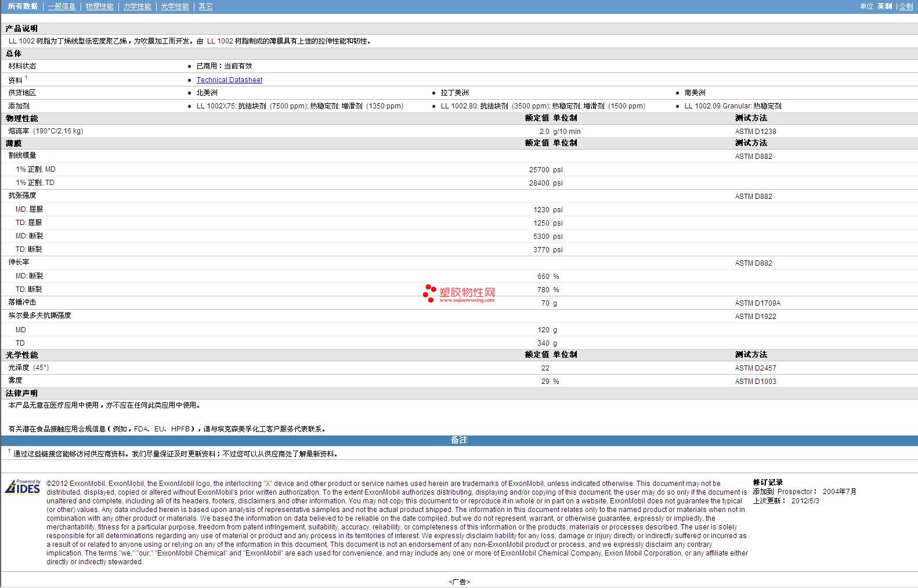Click the 广告 placeholder at bottom
The image size is (918, 588).
tap(459, 582)
